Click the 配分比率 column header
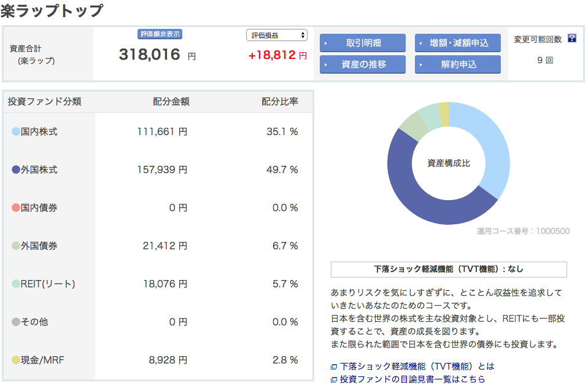This screenshot has width=588, height=385. pyautogui.click(x=280, y=102)
